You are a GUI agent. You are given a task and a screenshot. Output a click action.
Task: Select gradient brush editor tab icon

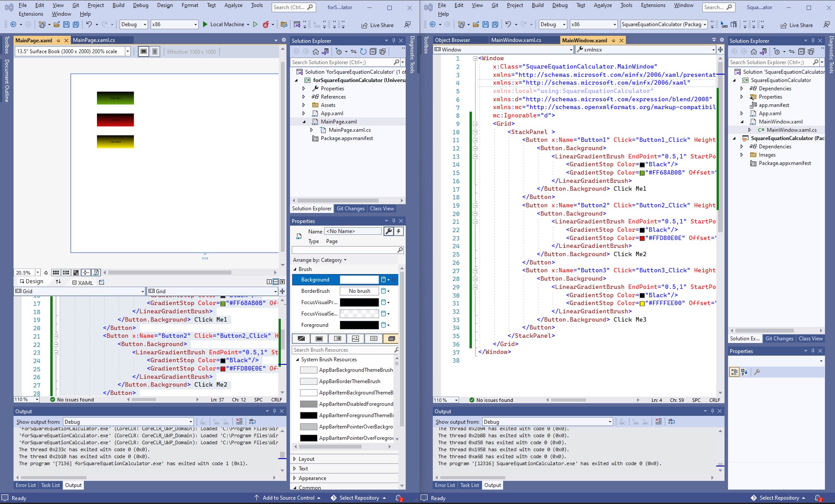(x=338, y=339)
